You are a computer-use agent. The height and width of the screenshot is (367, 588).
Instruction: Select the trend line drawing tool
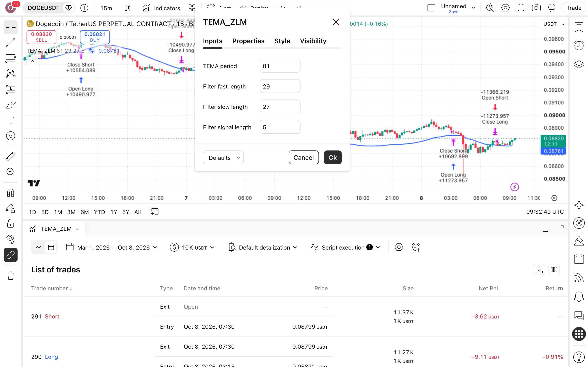tap(10, 43)
